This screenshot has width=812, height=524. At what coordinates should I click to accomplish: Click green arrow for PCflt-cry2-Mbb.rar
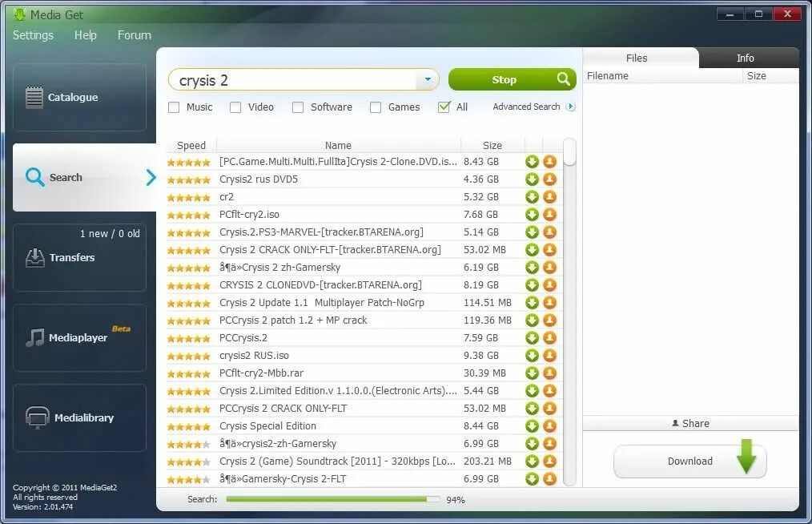pos(532,373)
